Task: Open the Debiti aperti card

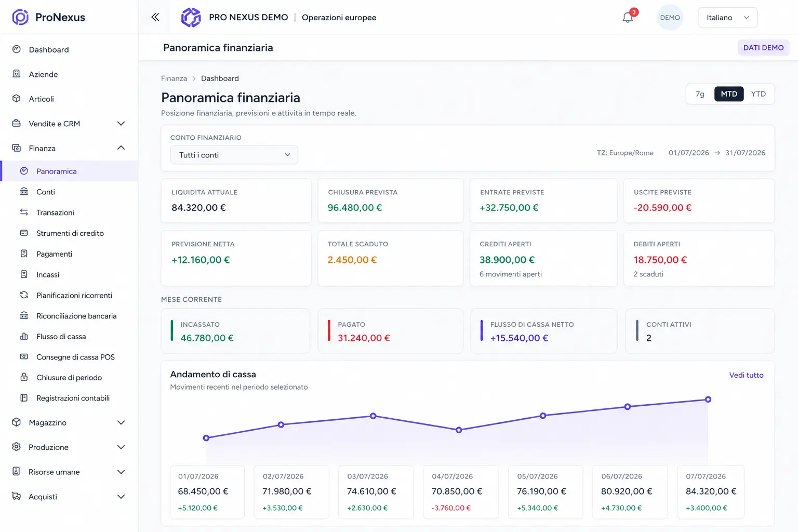Action: (699, 258)
